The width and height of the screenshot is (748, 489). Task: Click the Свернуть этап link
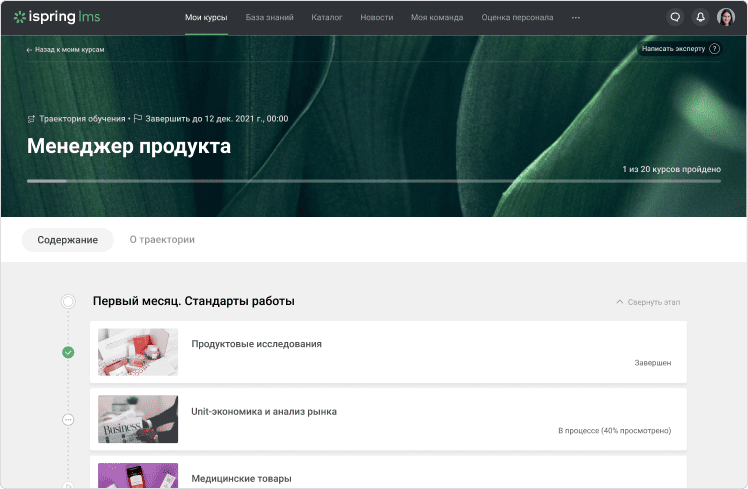(654, 302)
